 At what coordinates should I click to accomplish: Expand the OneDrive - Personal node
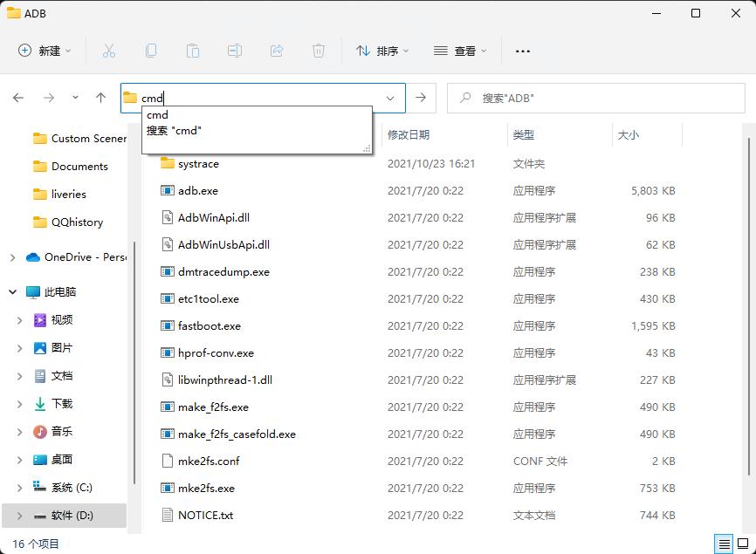[12, 257]
